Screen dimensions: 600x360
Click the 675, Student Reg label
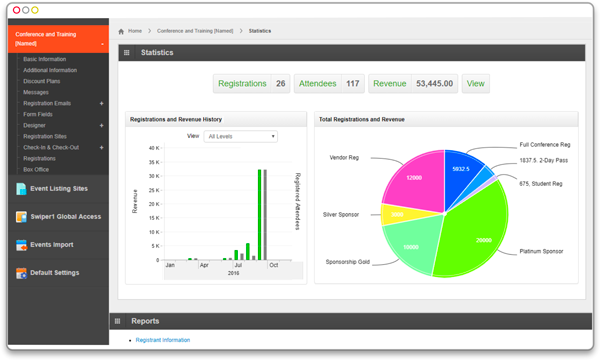point(541,184)
